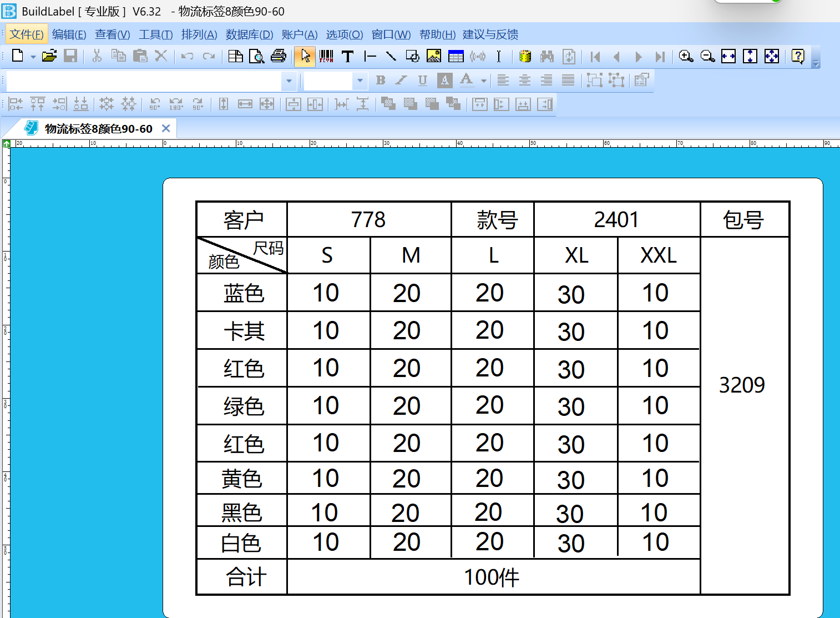This screenshot has height=618, width=840.
Task: Set text alignment to center
Action: click(525, 81)
